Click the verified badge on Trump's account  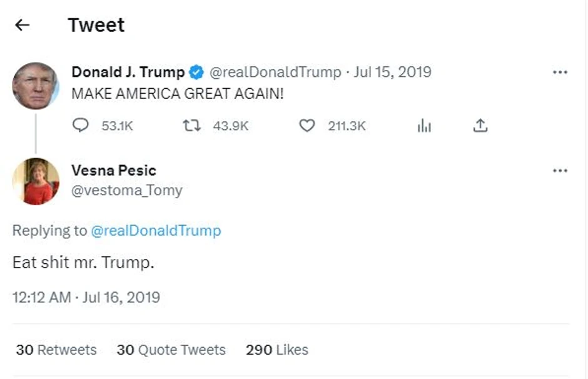point(195,71)
